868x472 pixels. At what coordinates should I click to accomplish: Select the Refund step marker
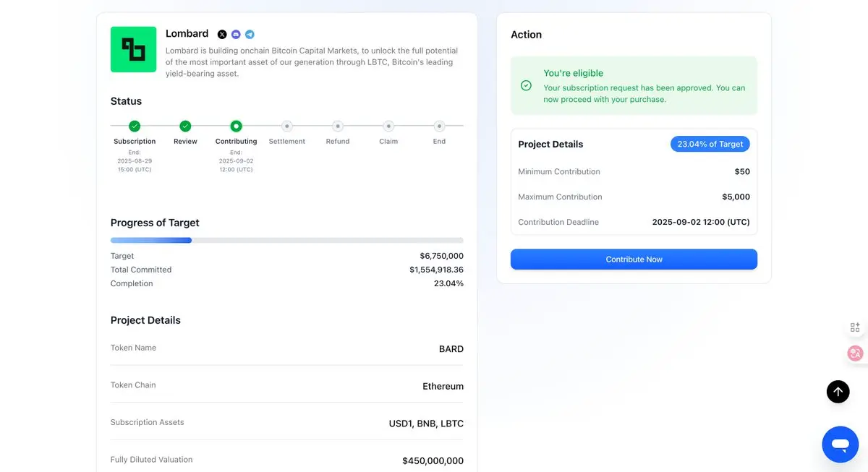(x=338, y=126)
